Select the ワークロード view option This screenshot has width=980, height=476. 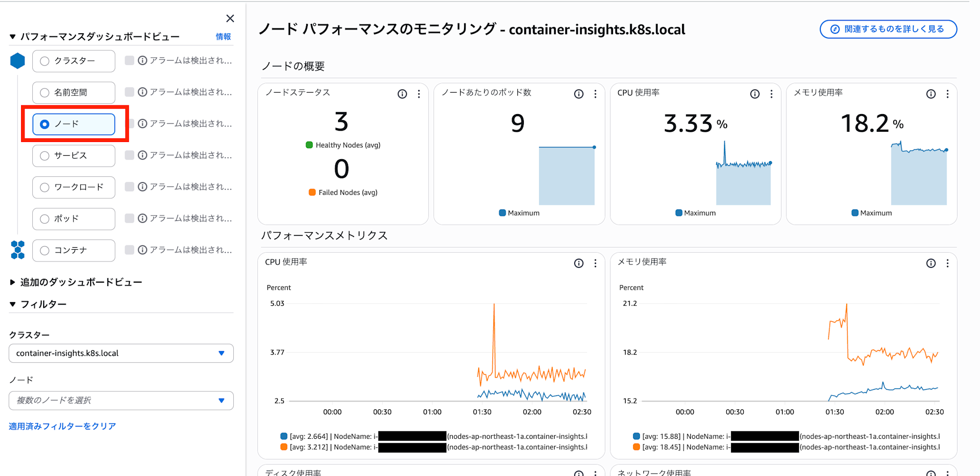point(73,187)
